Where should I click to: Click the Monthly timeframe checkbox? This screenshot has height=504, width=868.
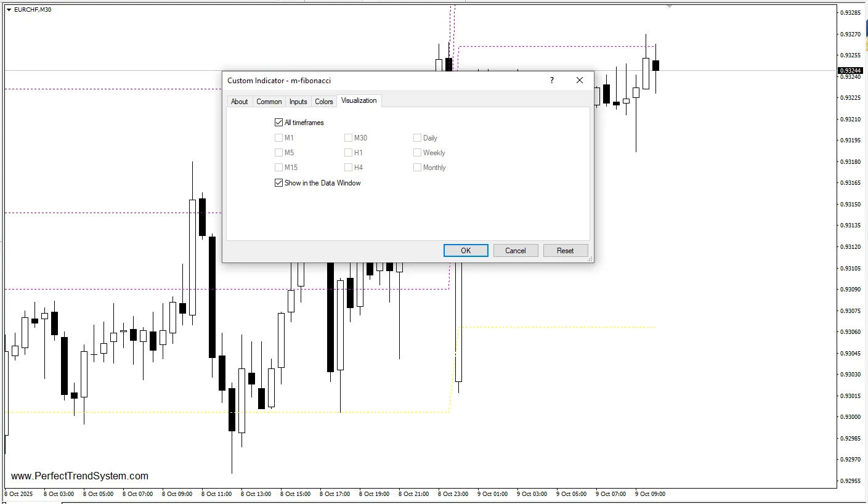418,168
